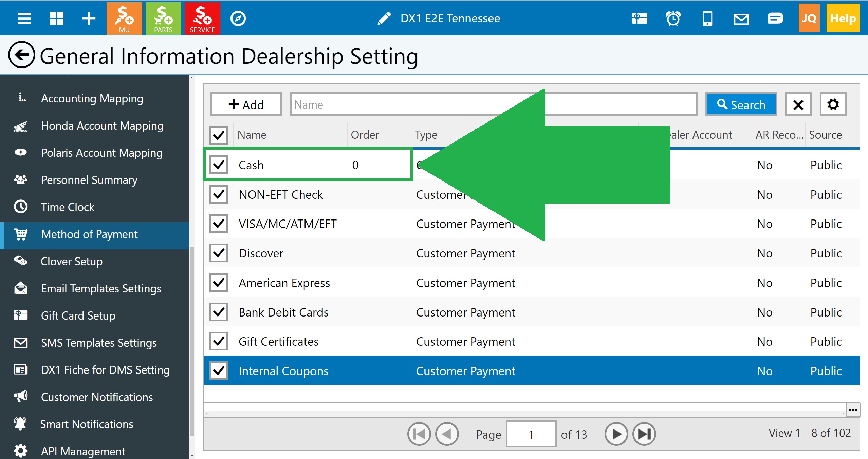Open Clover Setup in sidebar
The image size is (868, 459).
72,261
